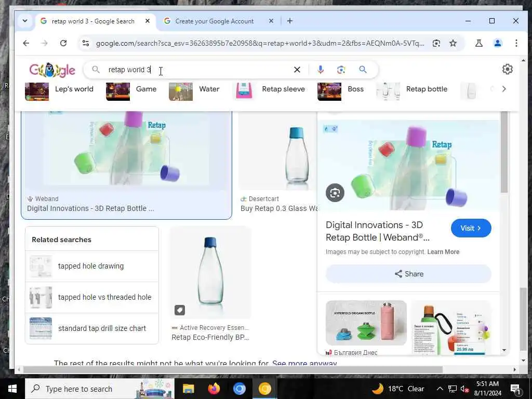Click the taskbar search box

tap(100, 389)
